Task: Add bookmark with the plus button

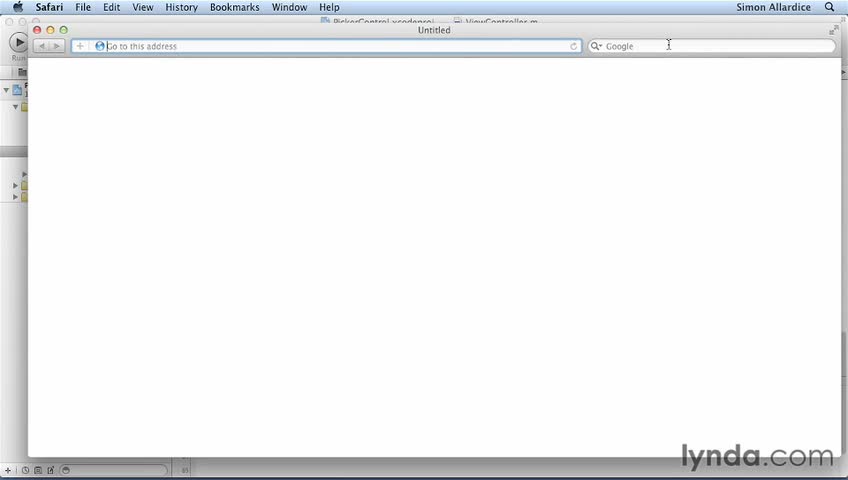Action: [x=80, y=46]
